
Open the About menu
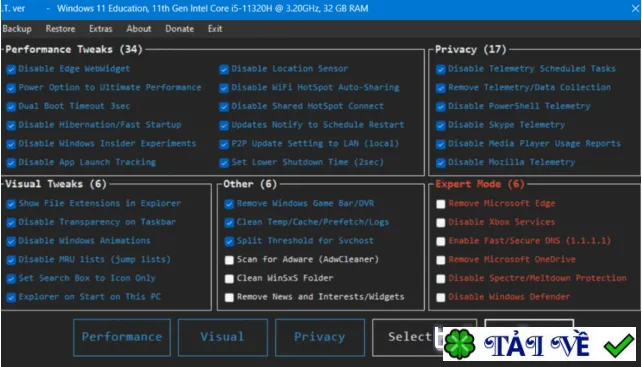[x=138, y=29]
